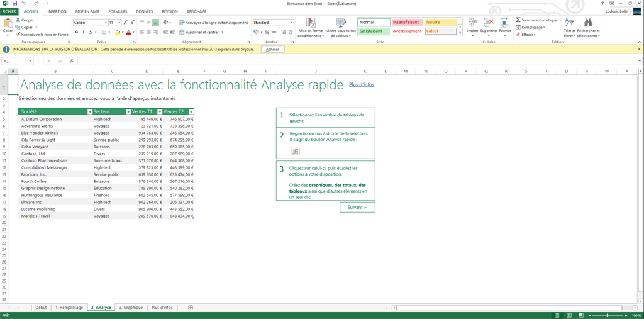Image resolution: width=644 pixels, height=319 pixels.
Task: Click the Supprimer cells icon
Action: 489,23
